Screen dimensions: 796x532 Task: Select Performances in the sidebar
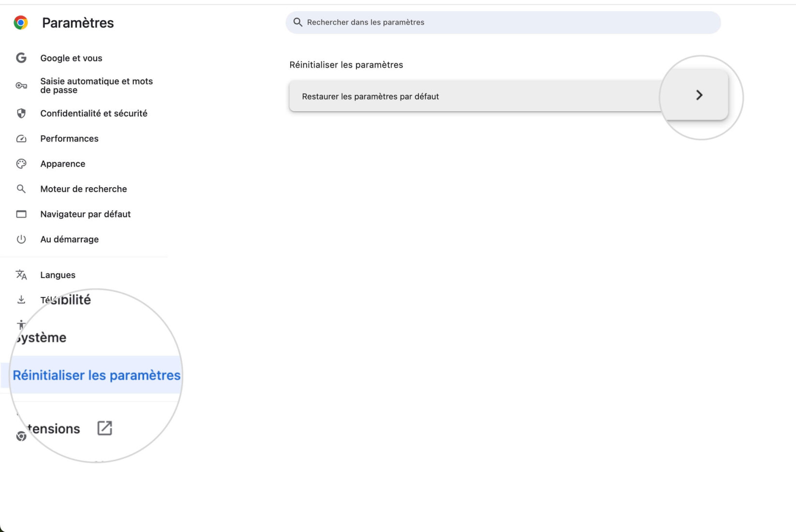click(x=69, y=139)
